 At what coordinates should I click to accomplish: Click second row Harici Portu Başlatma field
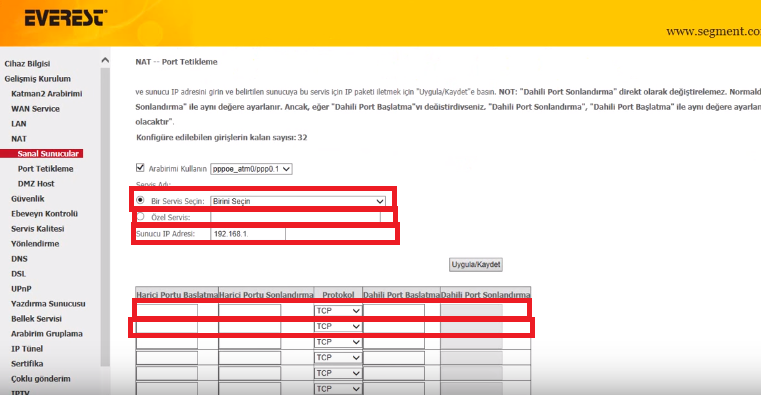[x=167, y=327]
